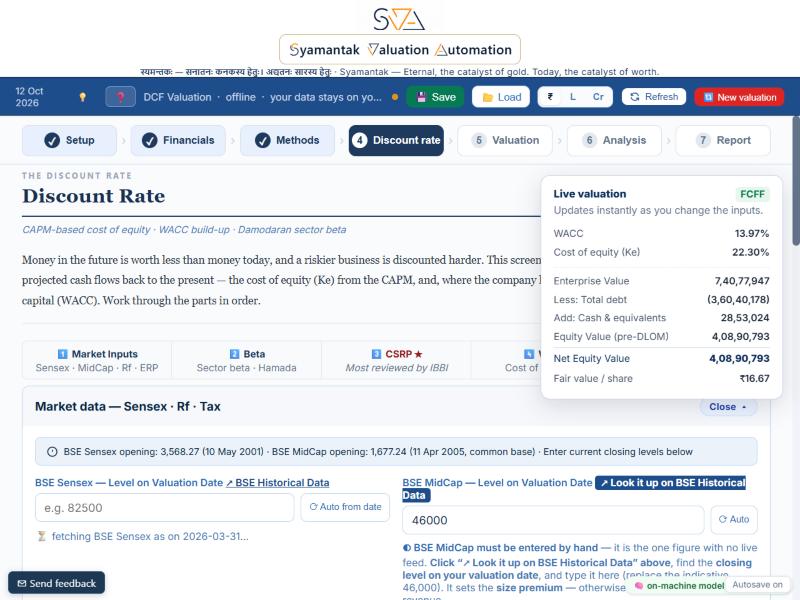
Task: Collapse market data with Close
Action: [728, 407]
